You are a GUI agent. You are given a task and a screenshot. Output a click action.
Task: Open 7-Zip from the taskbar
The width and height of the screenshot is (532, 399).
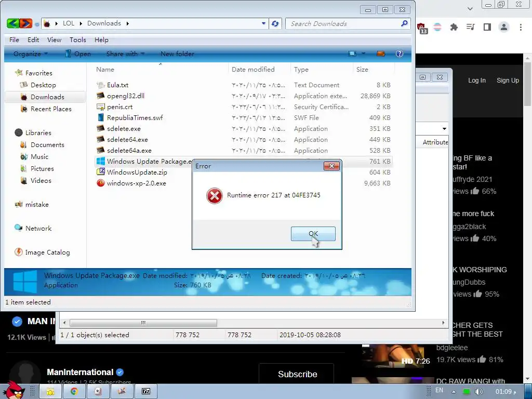146,392
